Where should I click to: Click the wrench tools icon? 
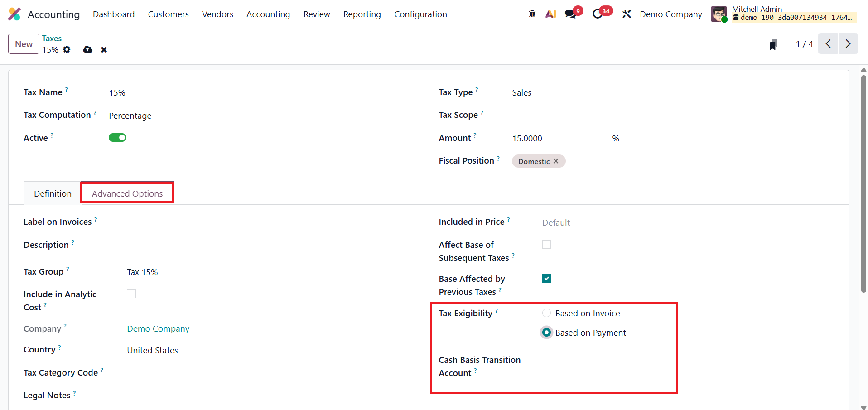(627, 14)
